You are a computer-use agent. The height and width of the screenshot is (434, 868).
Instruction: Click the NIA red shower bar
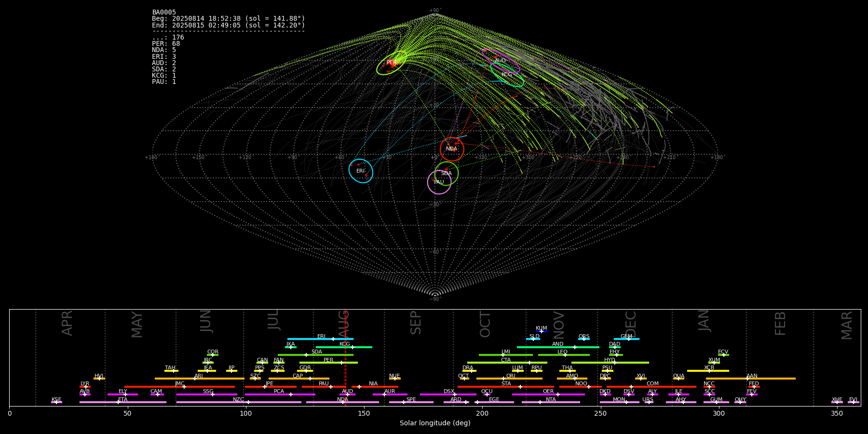375,387
